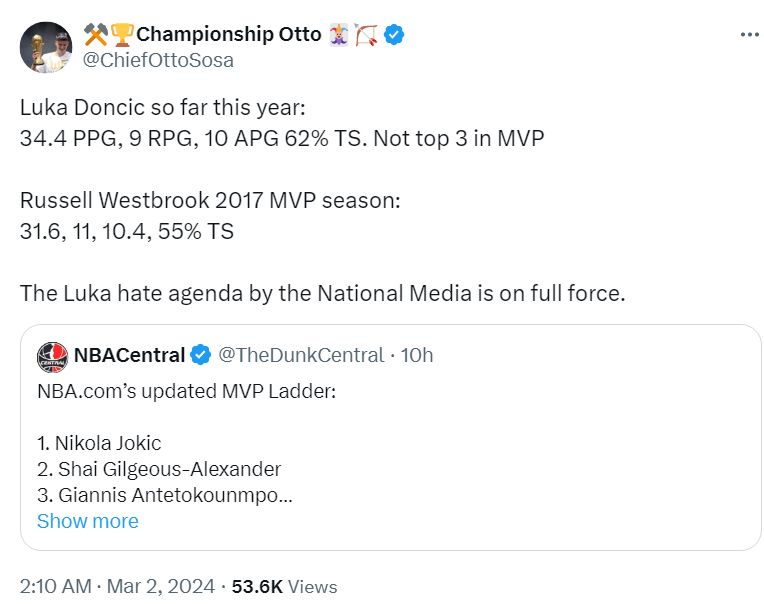Click the @TheDunkCentral handle
The height and width of the screenshot is (604, 764).
(301, 355)
